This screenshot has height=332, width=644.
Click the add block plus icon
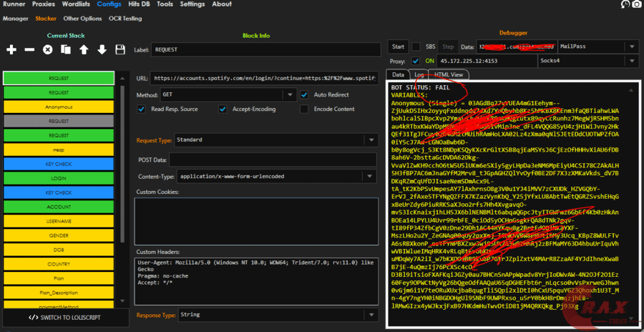11,49
